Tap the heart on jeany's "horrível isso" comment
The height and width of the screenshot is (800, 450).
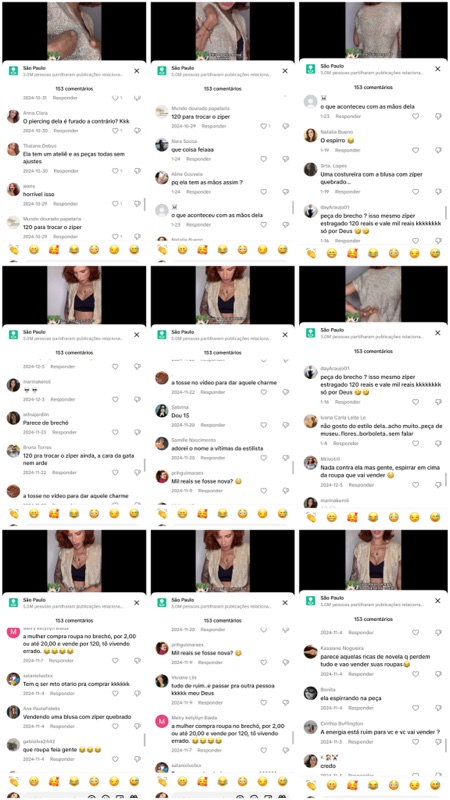tap(115, 204)
